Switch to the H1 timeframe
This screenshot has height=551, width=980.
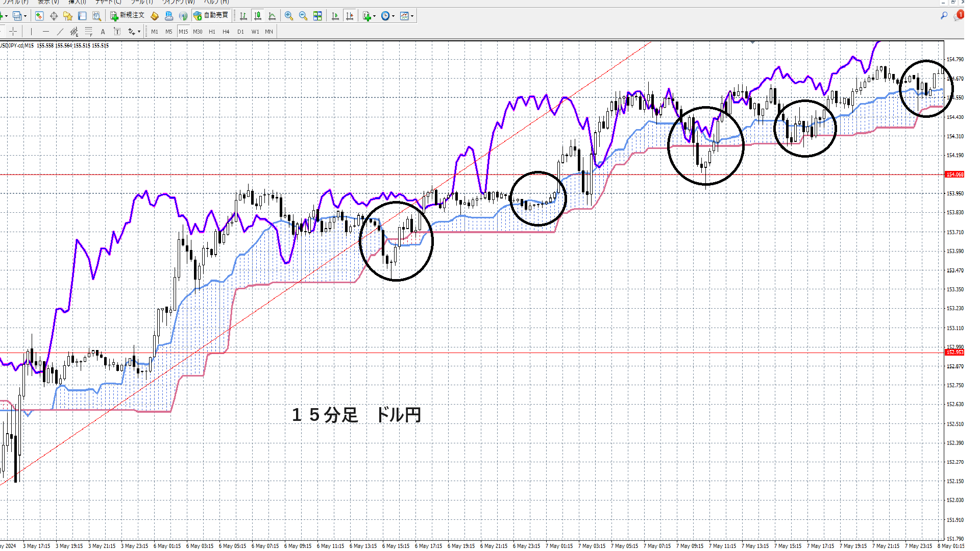coord(212,32)
